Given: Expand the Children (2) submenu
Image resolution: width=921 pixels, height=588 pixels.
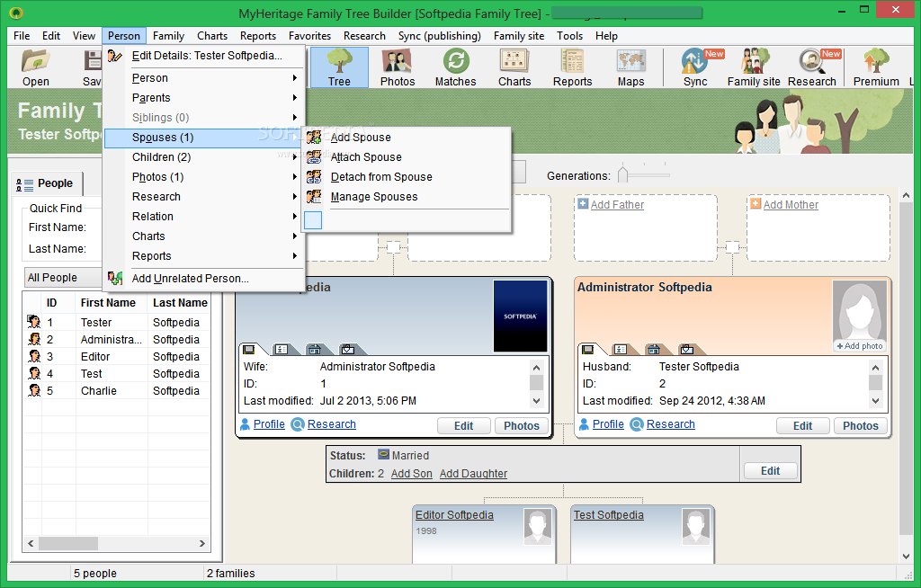Looking at the screenshot, I should pos(204,156).
